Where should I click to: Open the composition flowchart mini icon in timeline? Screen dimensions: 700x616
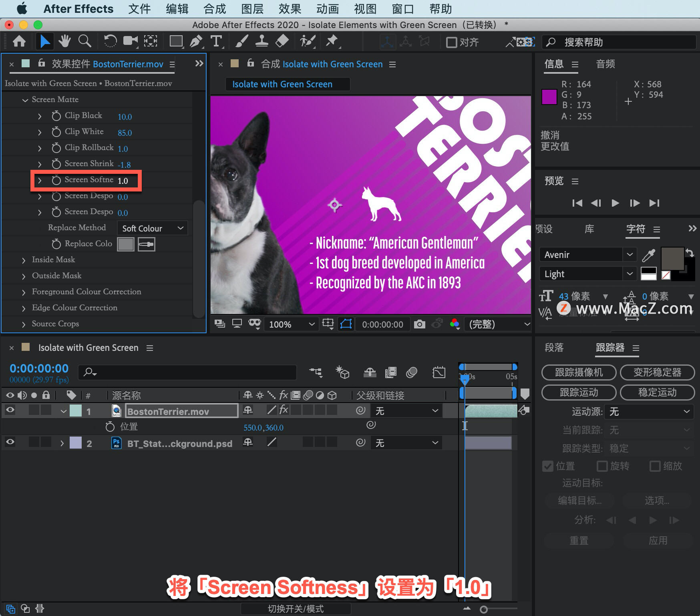click(x=316, y=372)
